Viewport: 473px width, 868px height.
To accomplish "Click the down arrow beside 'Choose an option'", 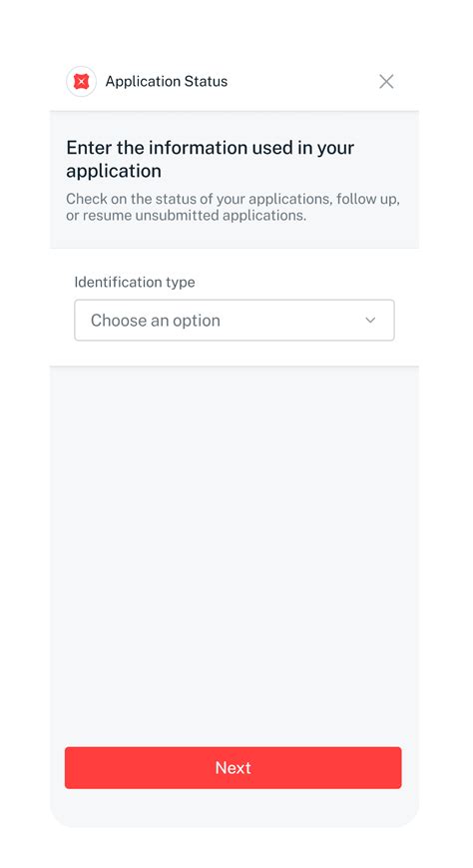I will [x=370, y=320].
